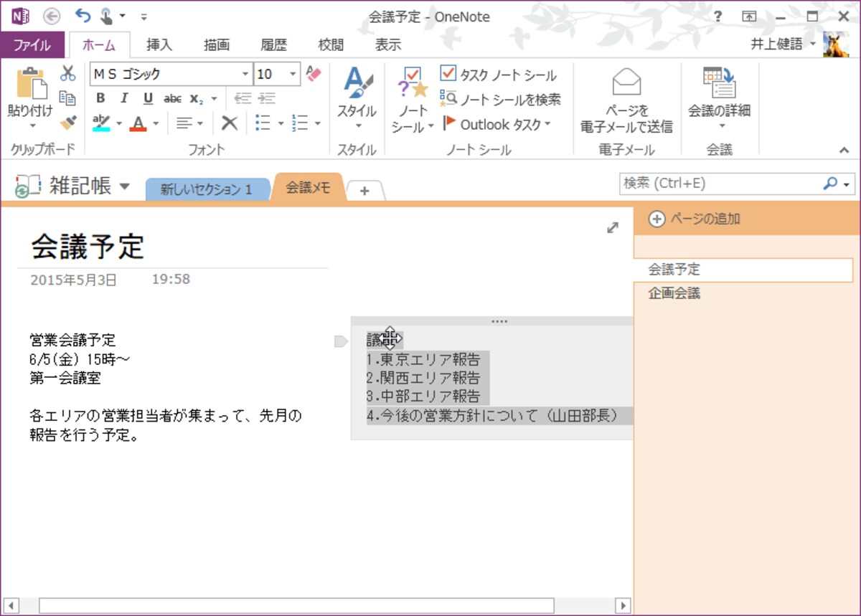Apply strikethrough with the abc icon
This screenshot has width=861, height=616.
click(x=172, y=98)
